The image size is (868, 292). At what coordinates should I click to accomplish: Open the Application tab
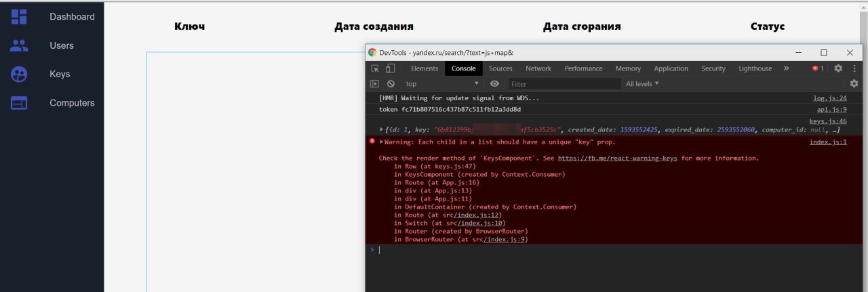[671, 68]
